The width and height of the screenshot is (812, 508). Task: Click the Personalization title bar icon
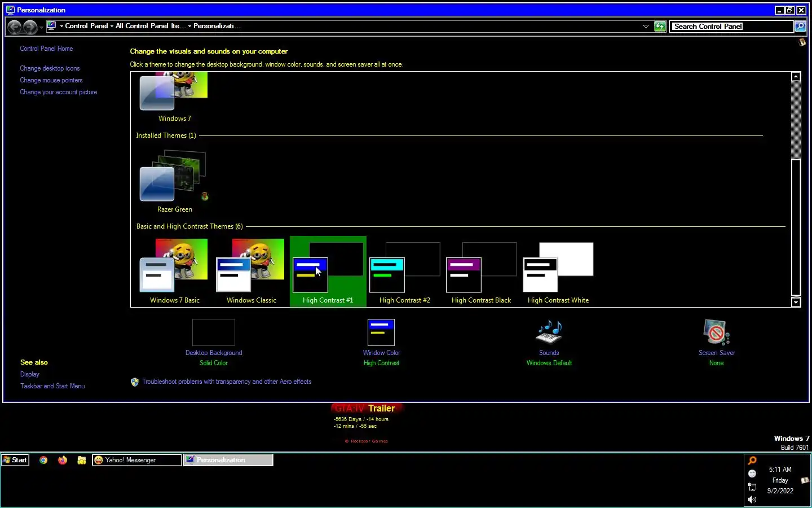coord(10,10)
